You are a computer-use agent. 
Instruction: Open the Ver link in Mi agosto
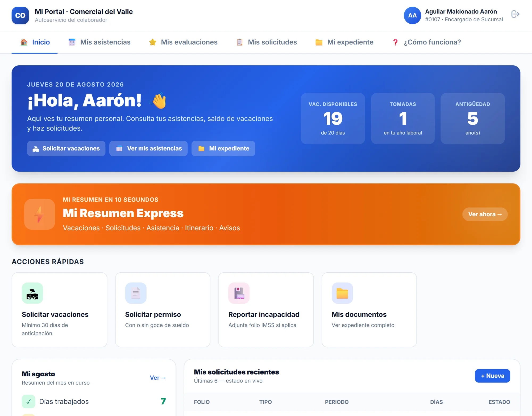pos(158,378)
